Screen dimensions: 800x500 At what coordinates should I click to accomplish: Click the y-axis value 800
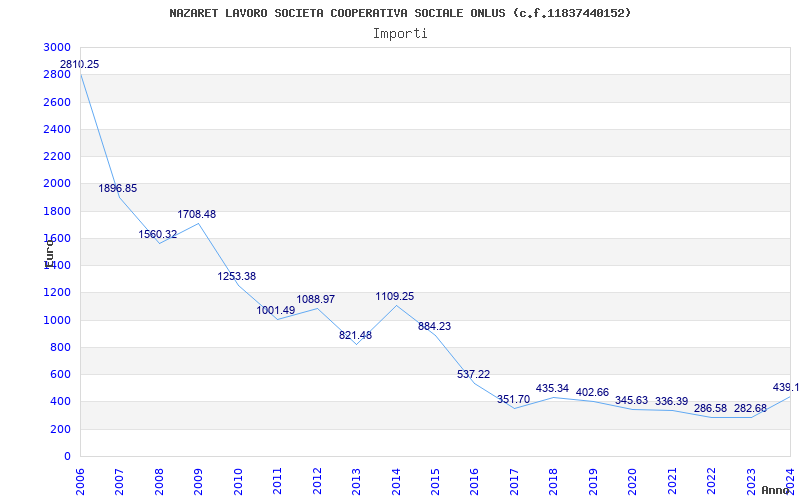pyautogui.click(x=60, y=347)
